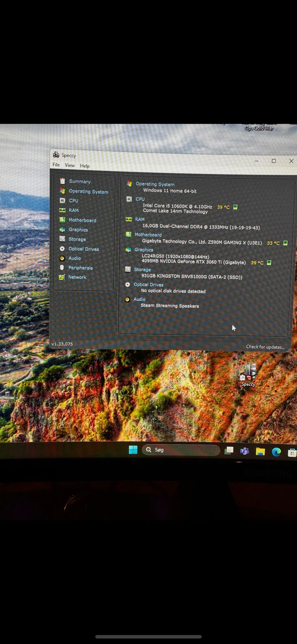Click GPU temperature indicator icon beside RTX 3060 Ti
297x644 pixels.
point(269,262)
